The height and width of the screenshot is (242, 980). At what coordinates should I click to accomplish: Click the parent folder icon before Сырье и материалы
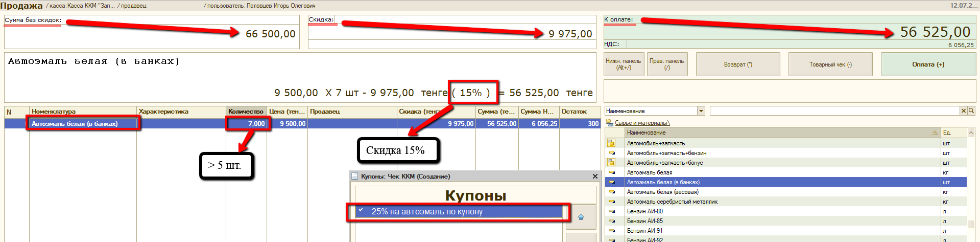(609, 123)
